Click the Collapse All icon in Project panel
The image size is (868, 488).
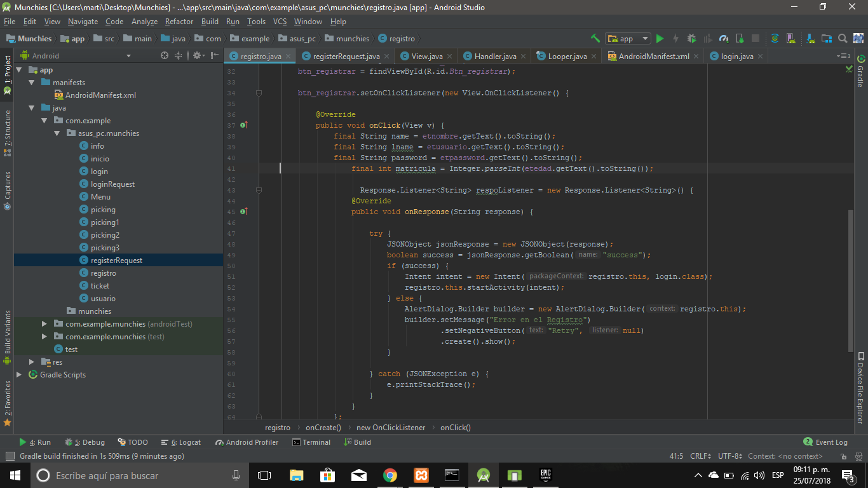click(x=179, y=56)
